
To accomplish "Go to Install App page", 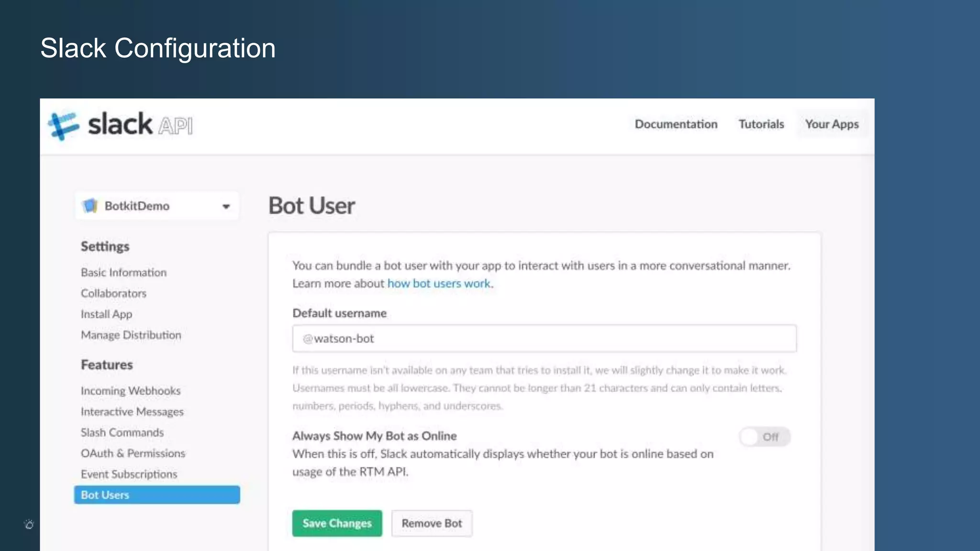I will point(106,314).
